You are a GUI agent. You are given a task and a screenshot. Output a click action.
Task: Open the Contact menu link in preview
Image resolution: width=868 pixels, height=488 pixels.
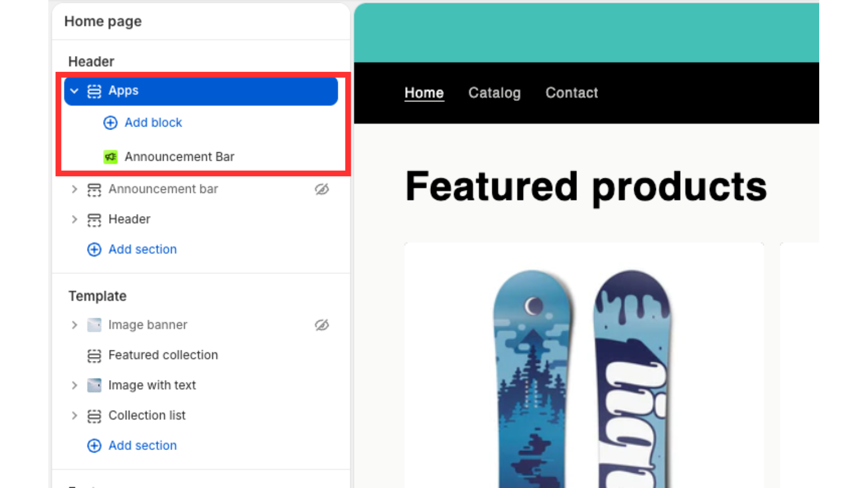coord(572,93)
